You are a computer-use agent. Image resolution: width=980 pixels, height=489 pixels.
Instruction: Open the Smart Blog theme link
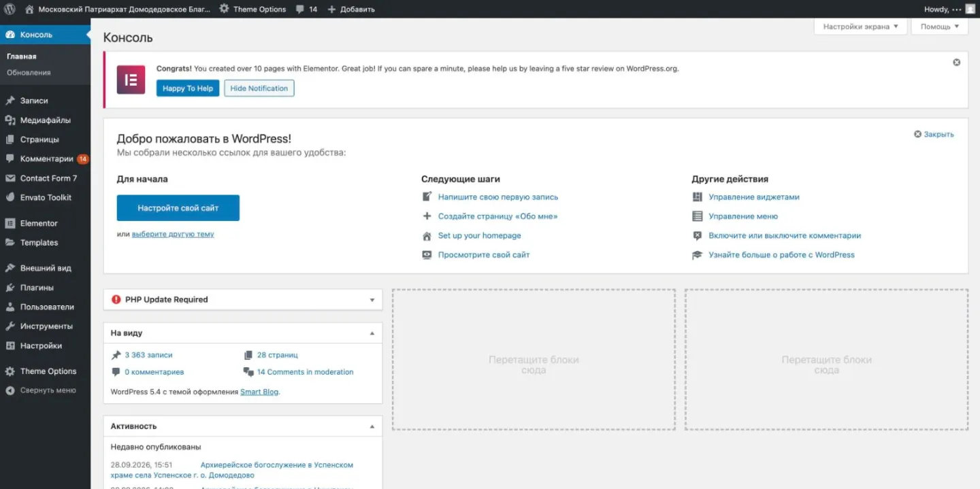click(x=259, y=392)
